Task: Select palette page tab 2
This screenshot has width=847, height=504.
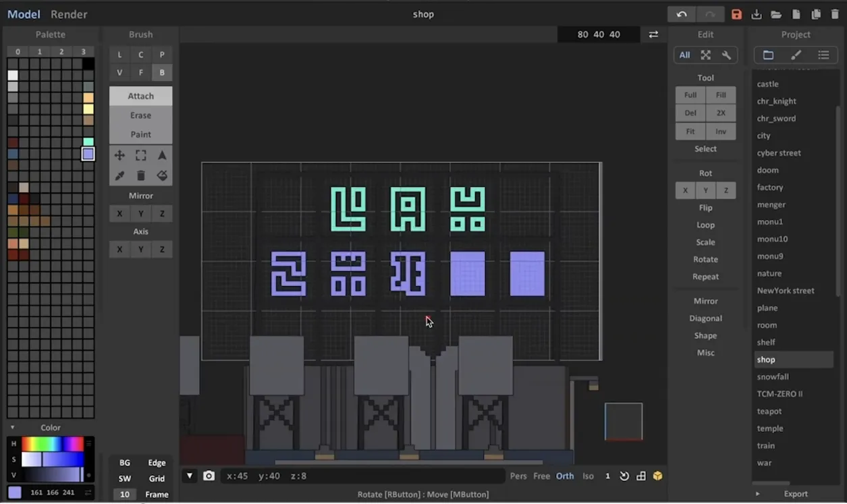Action: click(x=61, y=52)
